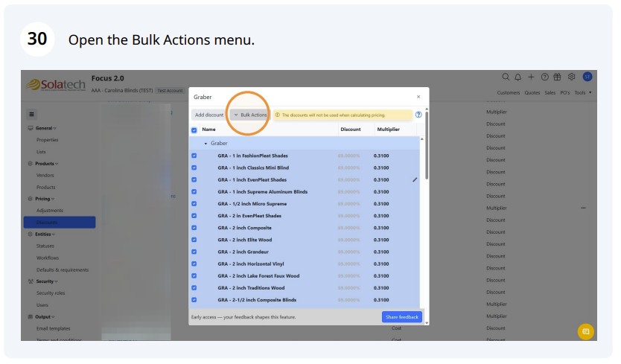Uncheck GRA - 1/2 inch Micro Supreme
The image size is (621, 364).
pyautogui.click(x=194, y=203)
